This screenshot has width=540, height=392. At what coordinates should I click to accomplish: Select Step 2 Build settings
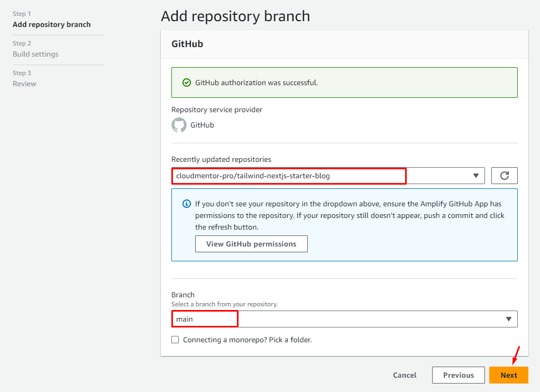(35, 54)
